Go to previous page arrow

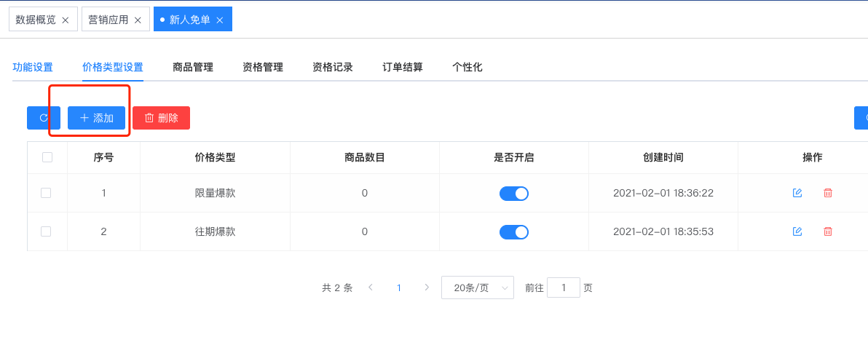coord(371,288)
